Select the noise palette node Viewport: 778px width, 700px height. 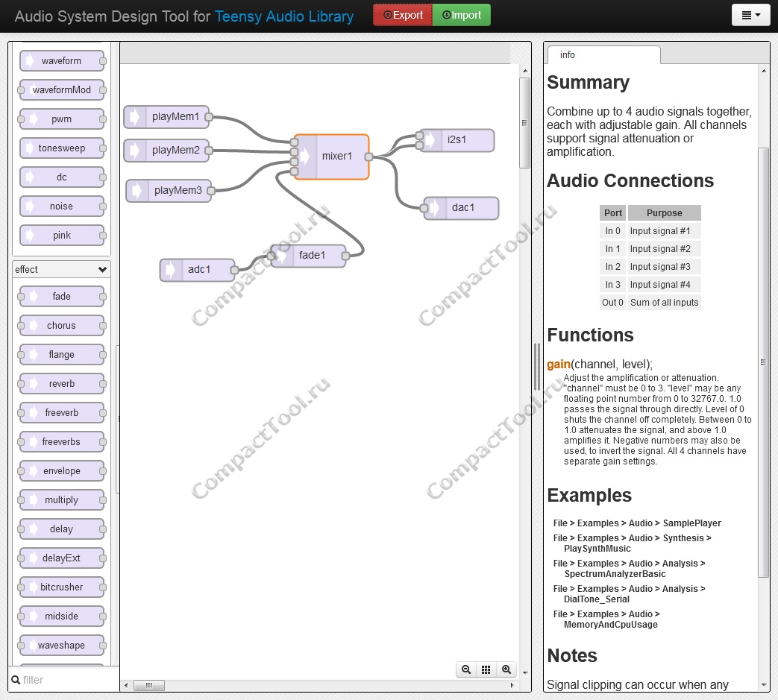tap(62, 206)
